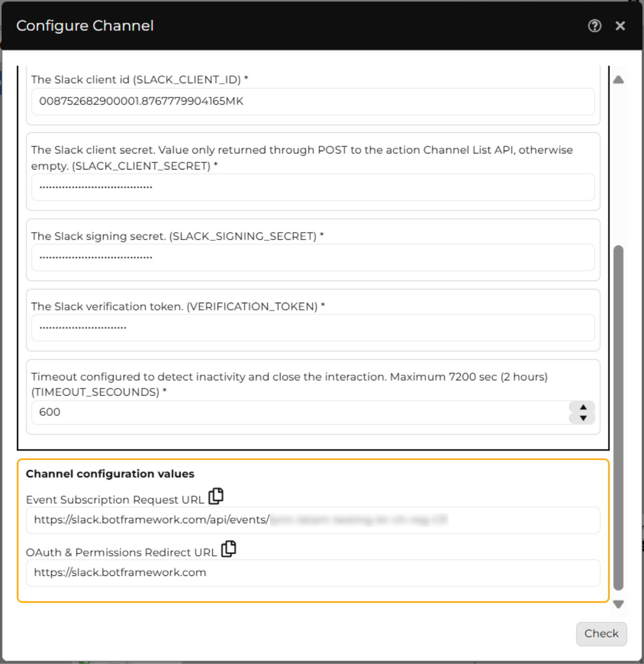644x664 pixels.
Task: Close the Configure Channel dialog
Action: point(620,26)
